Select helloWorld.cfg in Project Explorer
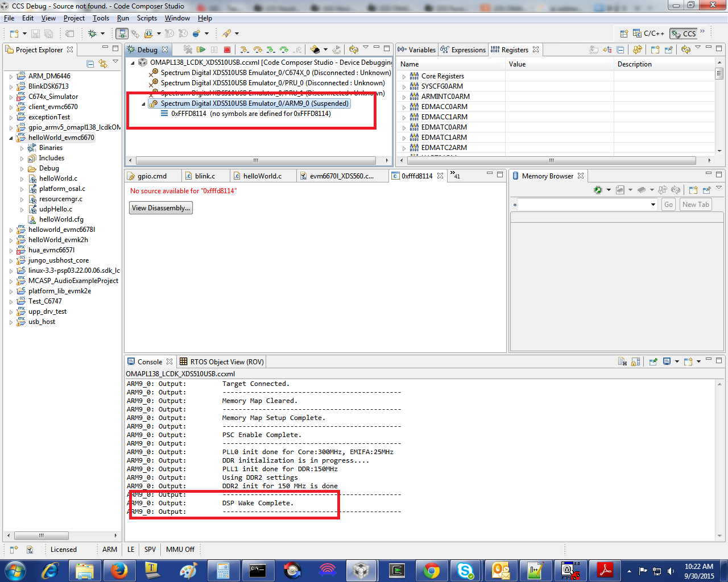The width and height of the screenshot is (728, 582). [x=61, y=219]
